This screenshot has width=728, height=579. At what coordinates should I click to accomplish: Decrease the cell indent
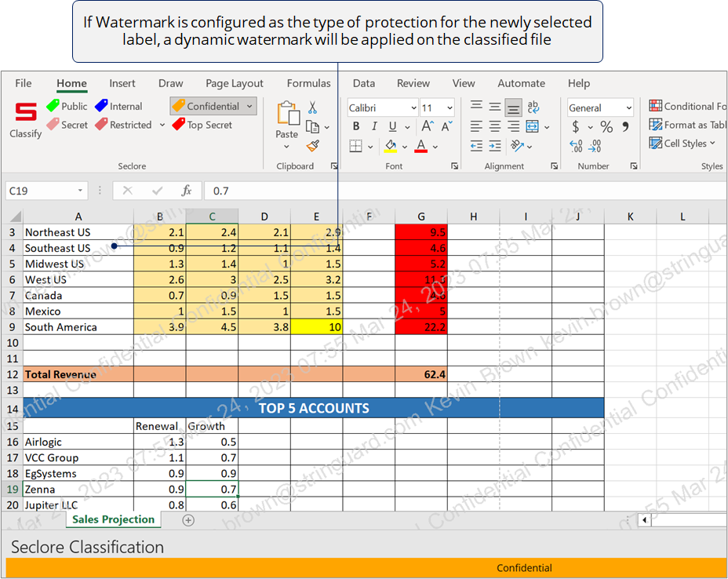(476, 146)
